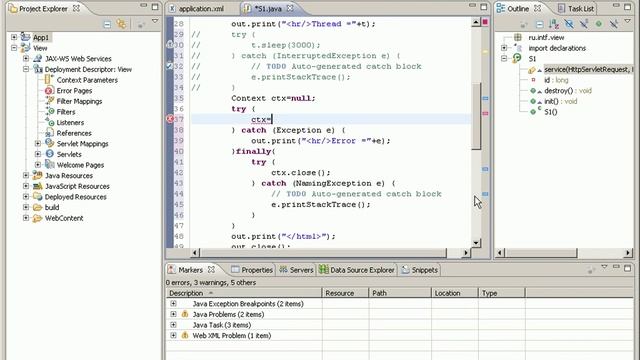Select service(HttpServletRequest method in Outline
640x360 pixels.
coord(588,69)
